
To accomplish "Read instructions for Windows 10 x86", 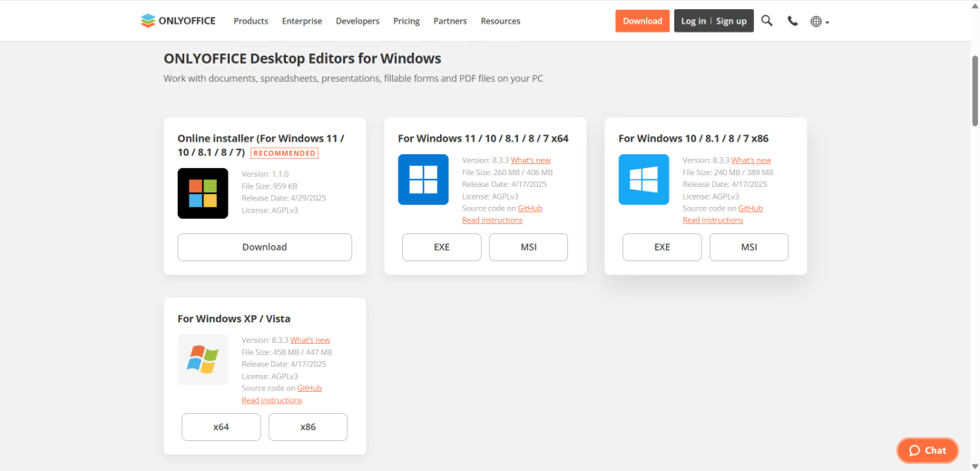I will pos(713,220).
